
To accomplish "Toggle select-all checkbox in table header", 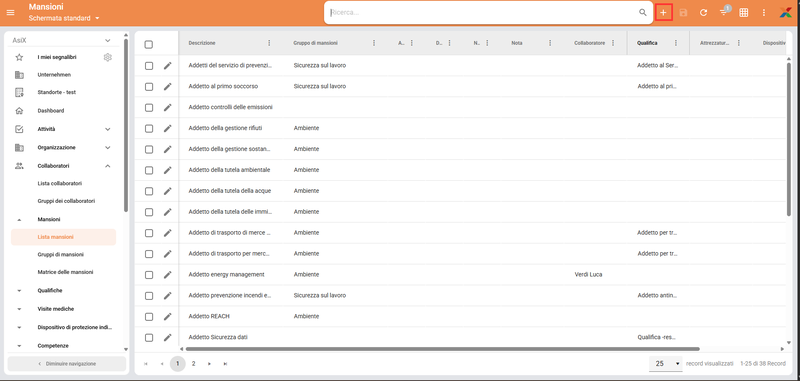I will tap(148, 44).
